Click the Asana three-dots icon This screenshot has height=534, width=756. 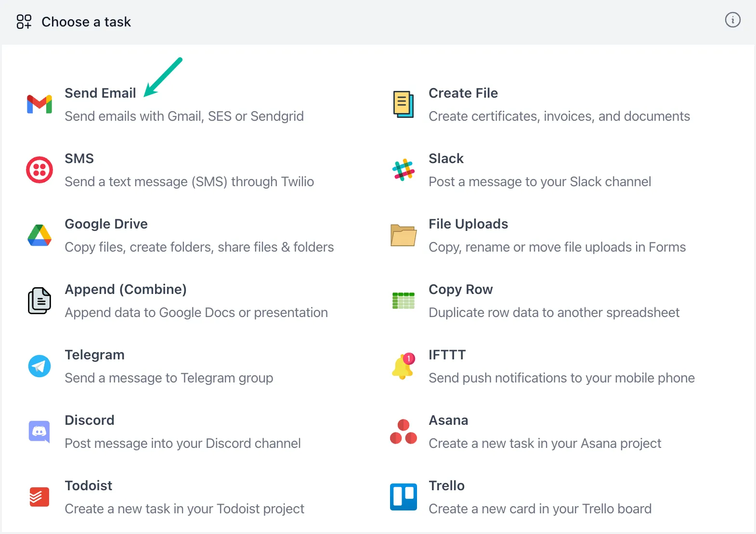coord(404,432)
